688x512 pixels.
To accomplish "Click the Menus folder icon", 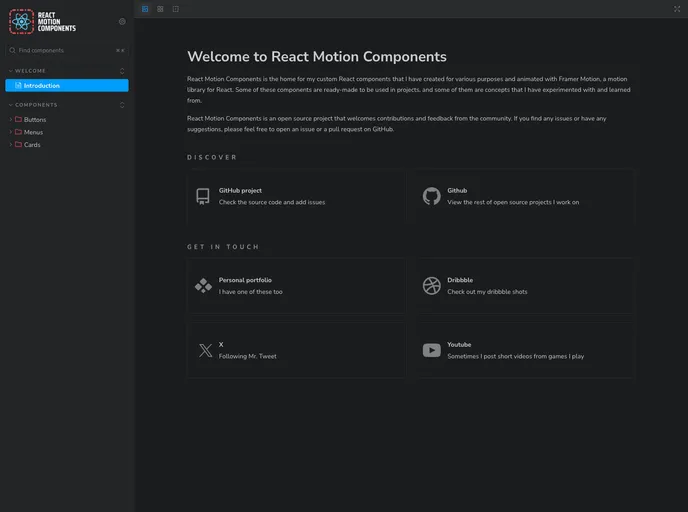I will 18,132.
